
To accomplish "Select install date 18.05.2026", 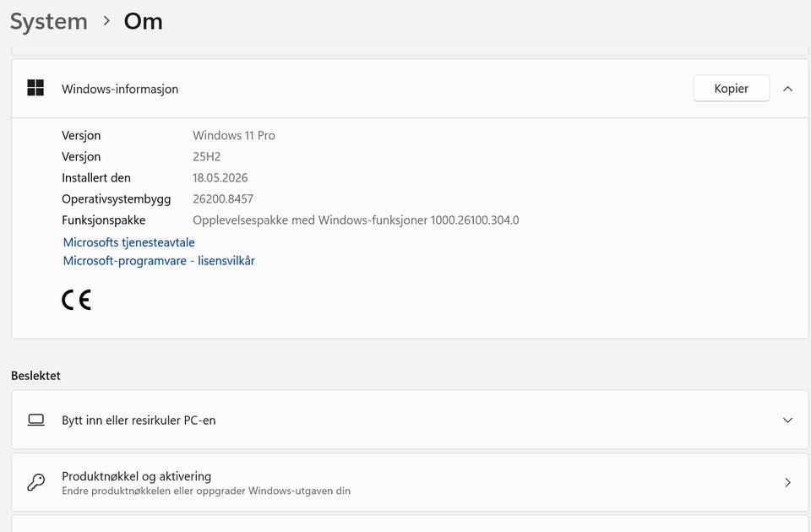I will [220, 178].
